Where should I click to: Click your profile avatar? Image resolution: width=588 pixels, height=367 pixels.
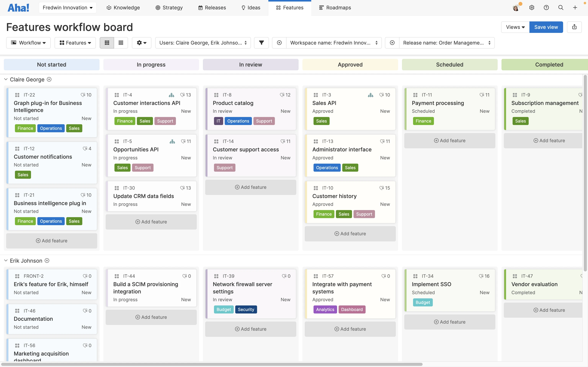pos(516,7)
